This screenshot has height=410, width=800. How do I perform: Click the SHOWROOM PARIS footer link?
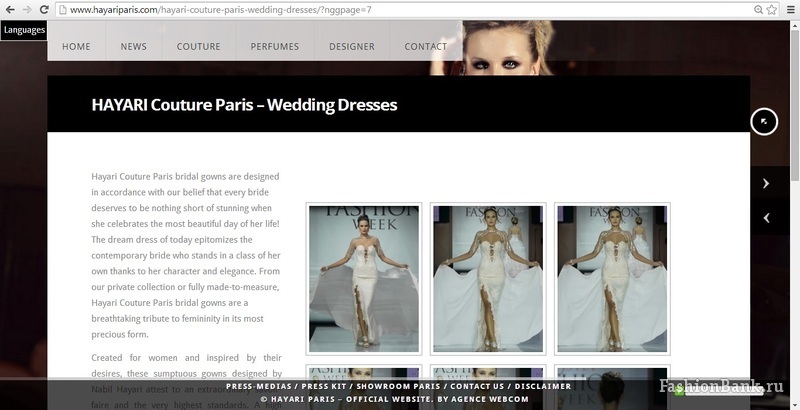pos(398,387)
